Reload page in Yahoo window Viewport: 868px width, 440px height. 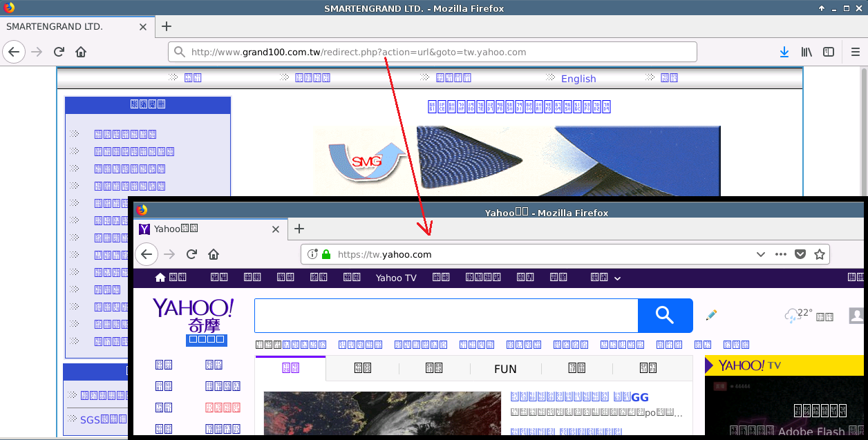tap(192, 254)
